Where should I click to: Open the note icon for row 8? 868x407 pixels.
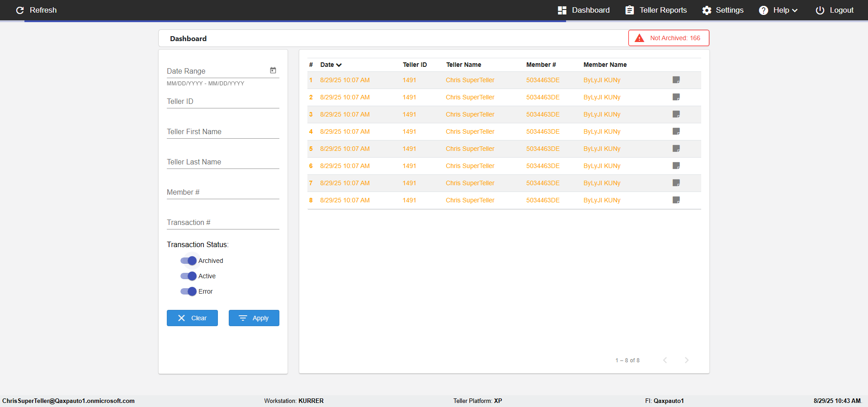click(x=676, y=200)
